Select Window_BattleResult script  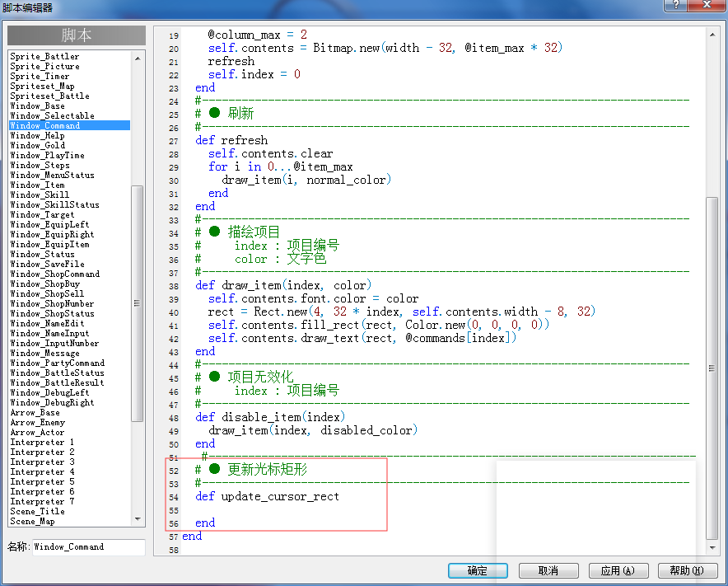click(57, 383)
